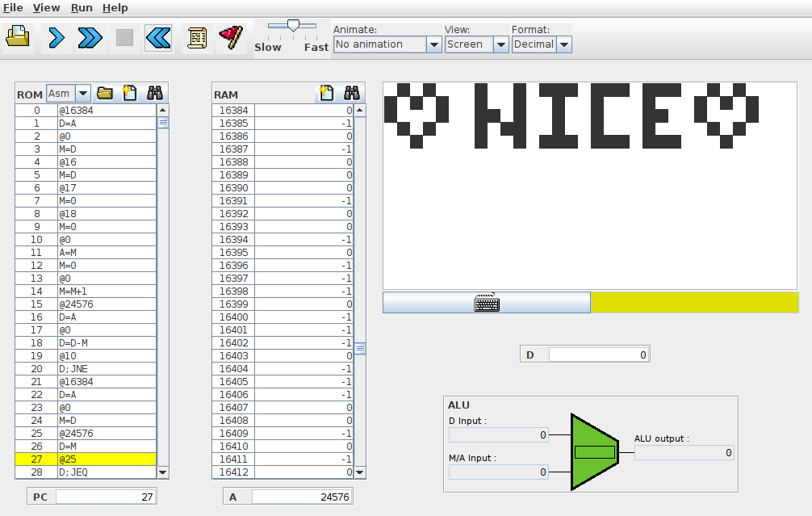The image size is (812, 516).
Task: Expand the Animate dropdown
Action: click(x=433, y=44)
